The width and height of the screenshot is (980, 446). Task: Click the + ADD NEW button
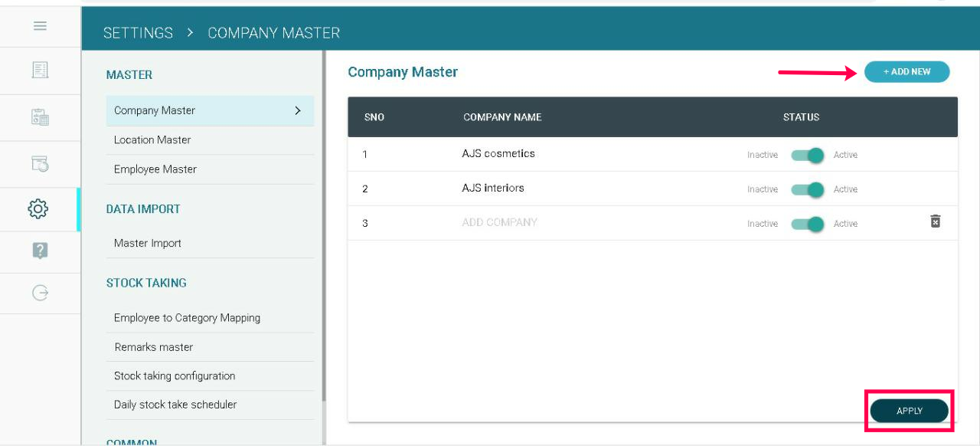[x=906, y=72]
